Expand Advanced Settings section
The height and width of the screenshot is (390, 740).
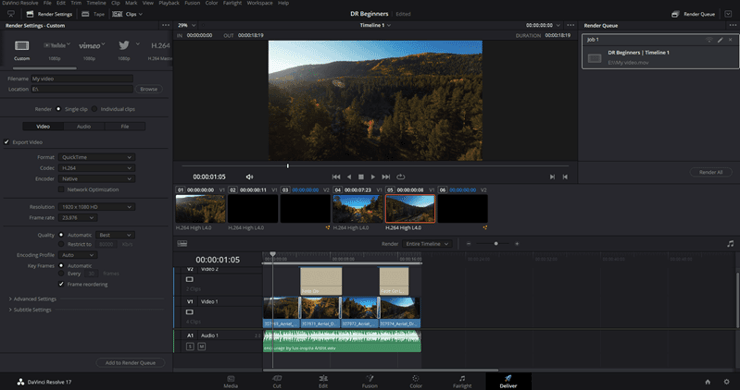pos(33,299)
